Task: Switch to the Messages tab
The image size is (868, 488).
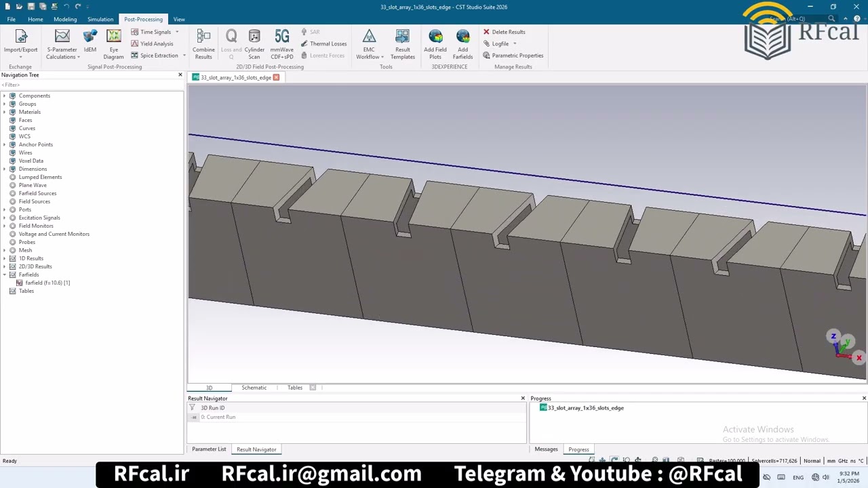Action: point(546,449)
